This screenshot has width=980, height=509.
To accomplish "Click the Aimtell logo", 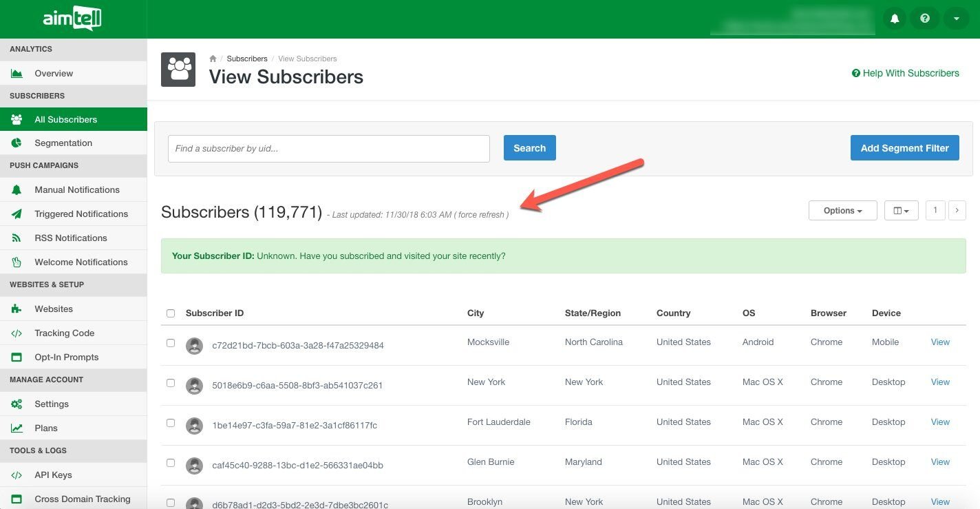I will coord(72,19).
